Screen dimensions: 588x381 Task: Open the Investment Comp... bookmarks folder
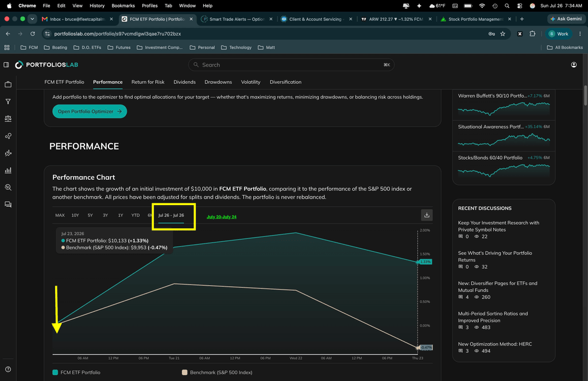pyautogui.click(x=160, y=48)
